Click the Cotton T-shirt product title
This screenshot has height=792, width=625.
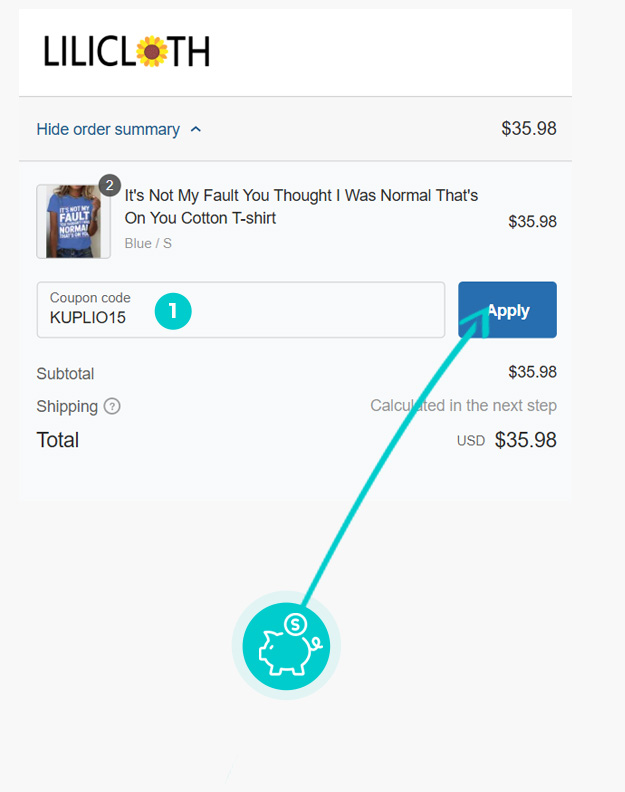point(301,206)
